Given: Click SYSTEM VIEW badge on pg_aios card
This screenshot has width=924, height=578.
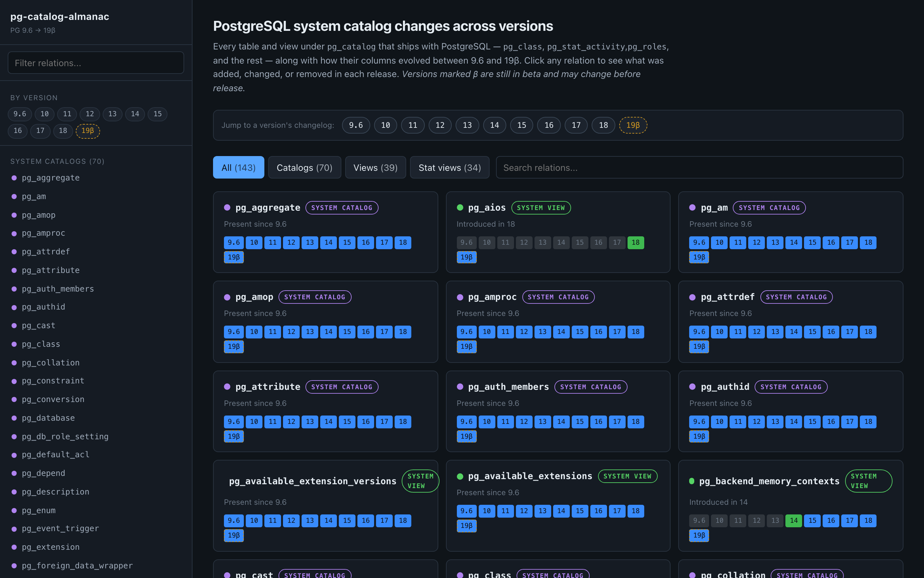Looking at the screenshot, I should tap(541, 207).
